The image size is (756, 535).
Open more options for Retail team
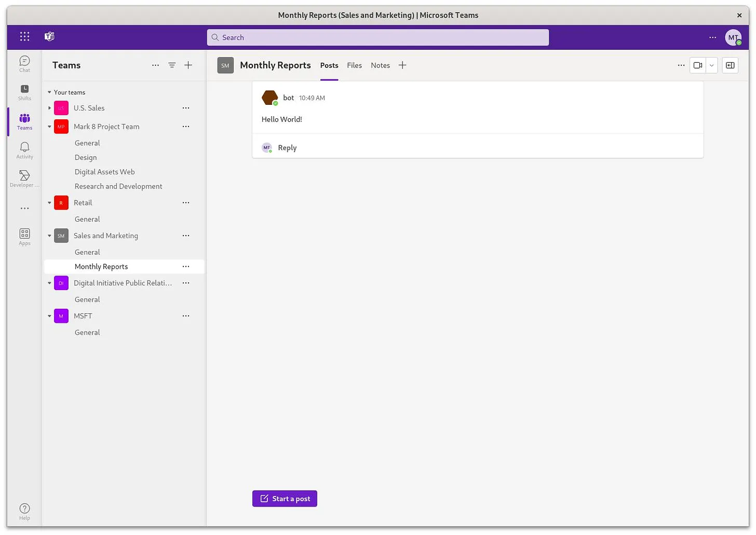coord(186,203)
